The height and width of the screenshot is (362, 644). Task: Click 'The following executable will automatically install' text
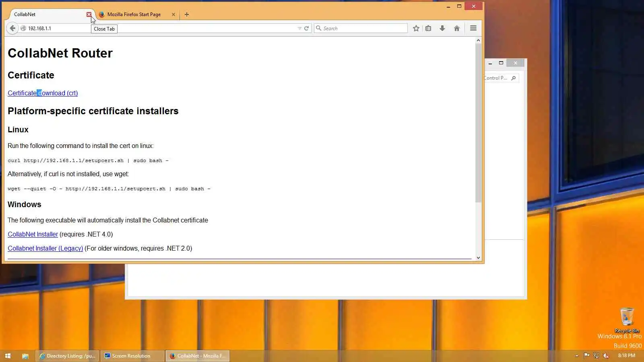tap(108, 220)
